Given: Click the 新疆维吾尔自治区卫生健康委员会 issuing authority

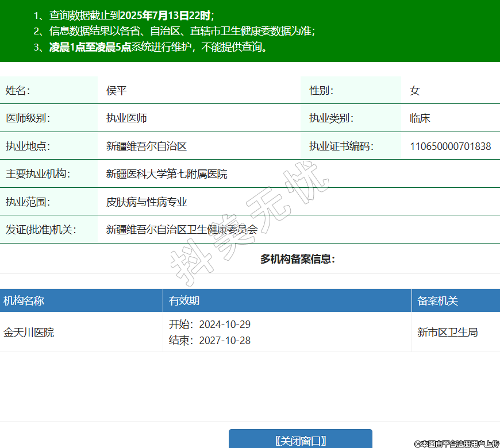Looking at the screenshot, I should click(x=182, y=230).
